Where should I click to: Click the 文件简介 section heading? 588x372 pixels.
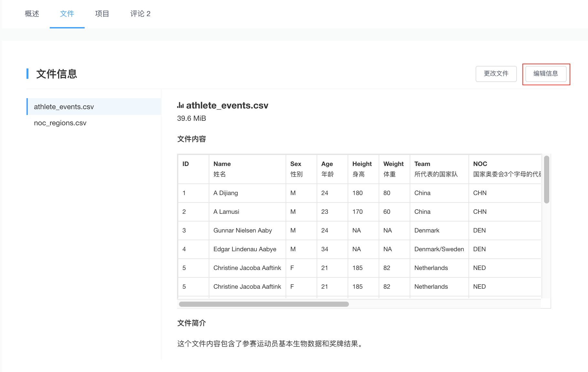click(x=192, y=323)
